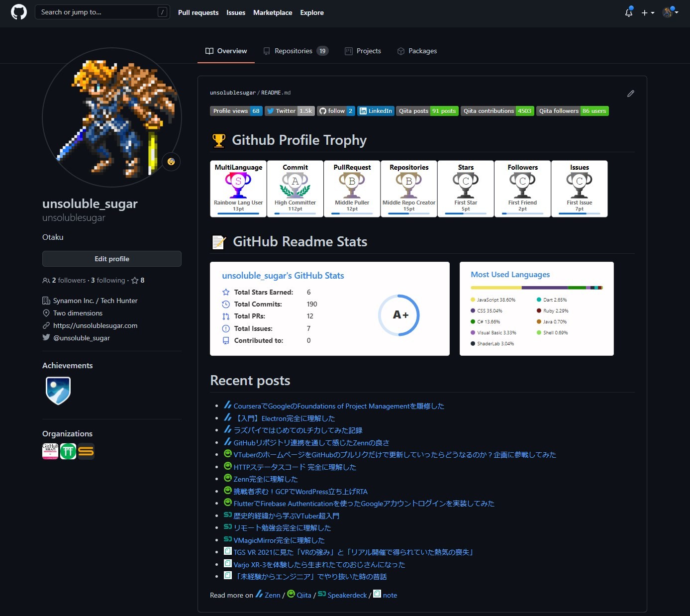Open the Electron完全に理解した post

click(284, 418)
